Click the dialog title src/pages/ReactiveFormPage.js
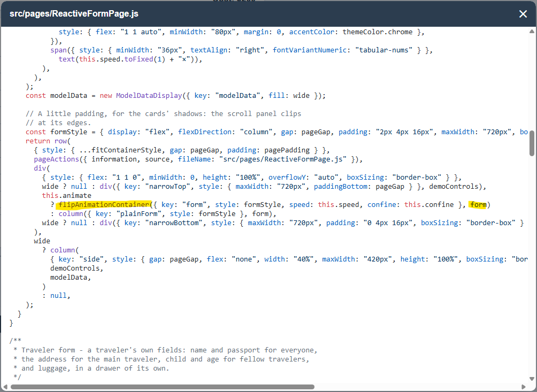 pyautogui.click(x=74, y=14)
